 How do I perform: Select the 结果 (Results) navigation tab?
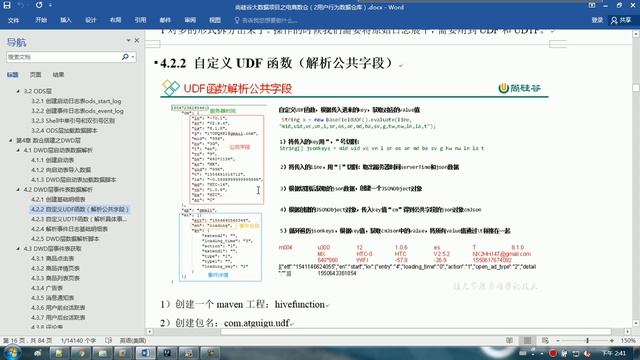click(x=58, y=75)
